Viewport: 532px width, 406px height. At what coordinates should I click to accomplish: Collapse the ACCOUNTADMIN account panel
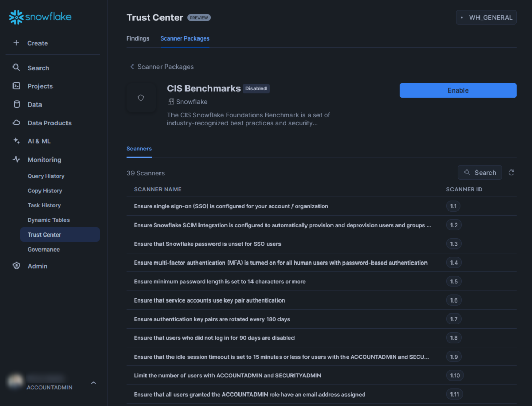tap(93, 382)
